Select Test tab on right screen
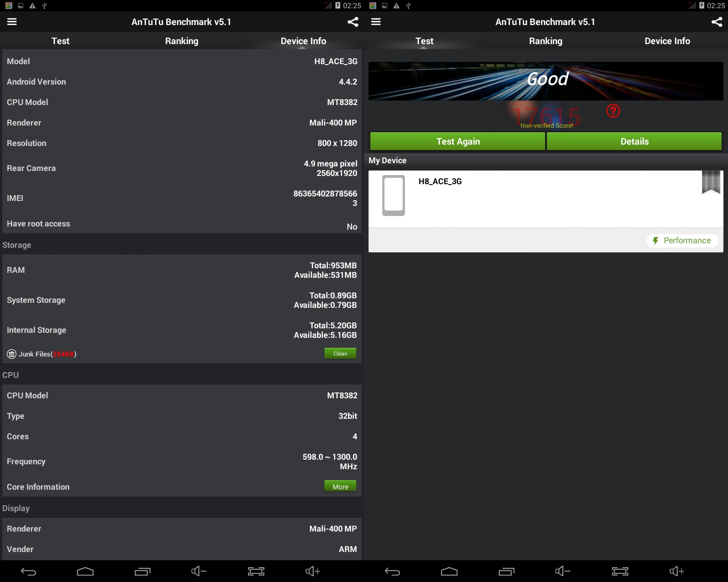728x582 pixels. click(425, 41)
